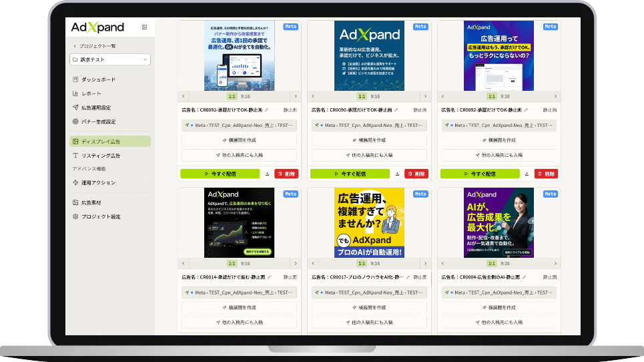The width and height of the screenshot is (644, 362).
Task: Open the 請求テスト project selector dropdown
Action: [110, 59]
